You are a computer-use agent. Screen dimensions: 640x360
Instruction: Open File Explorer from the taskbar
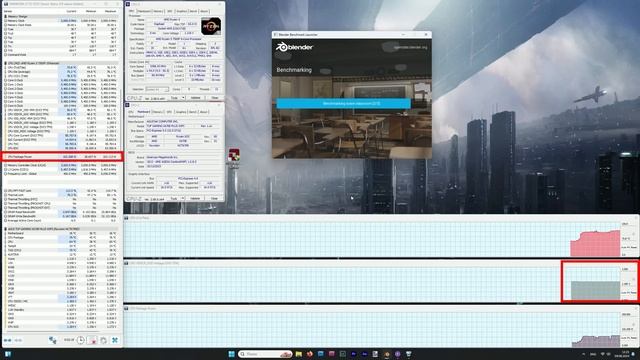299,354
